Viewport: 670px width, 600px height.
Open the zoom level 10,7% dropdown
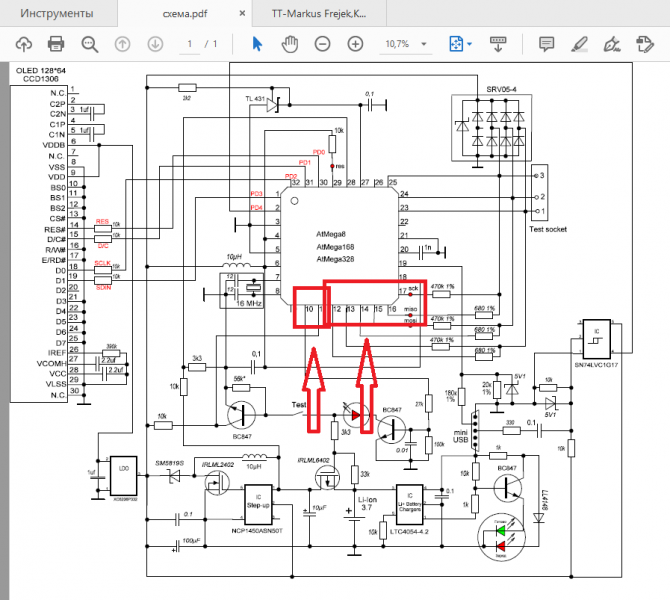(406, 44)
